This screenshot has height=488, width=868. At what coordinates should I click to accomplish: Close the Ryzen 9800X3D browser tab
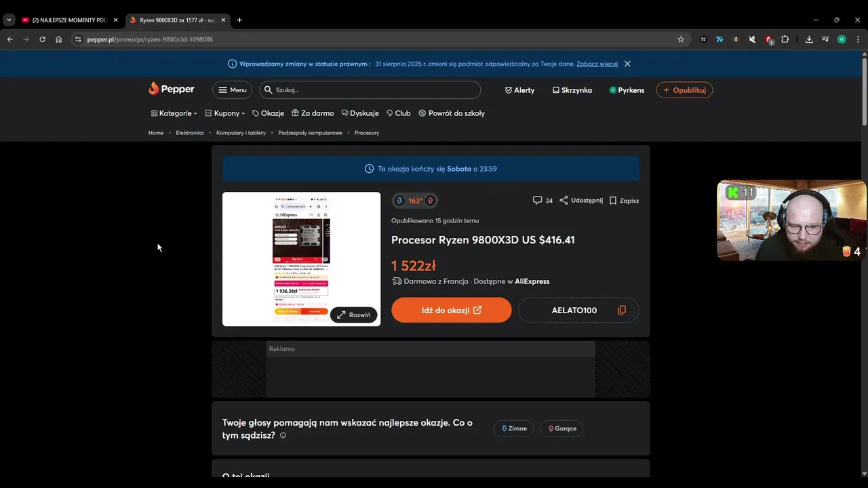coord(223,20)
